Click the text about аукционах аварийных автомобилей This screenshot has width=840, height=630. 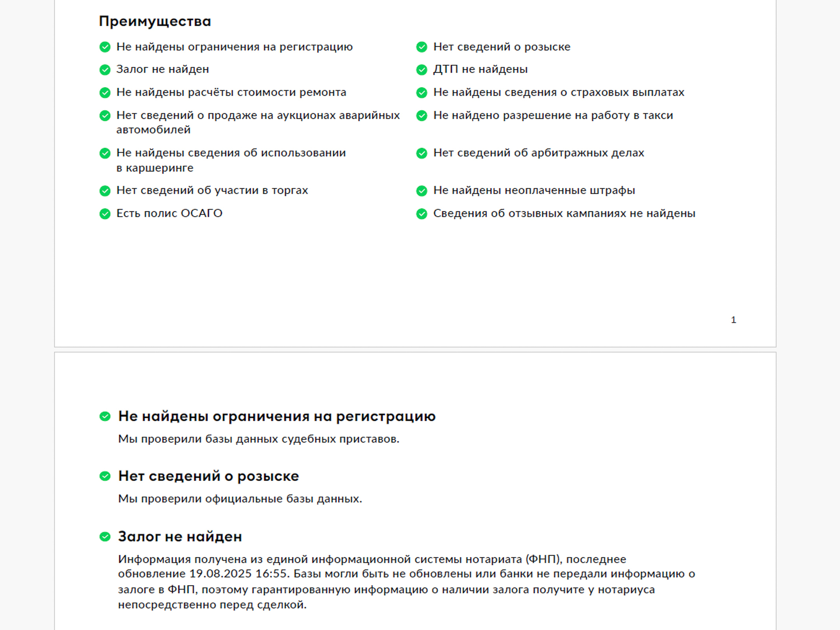tap(258, 122)
